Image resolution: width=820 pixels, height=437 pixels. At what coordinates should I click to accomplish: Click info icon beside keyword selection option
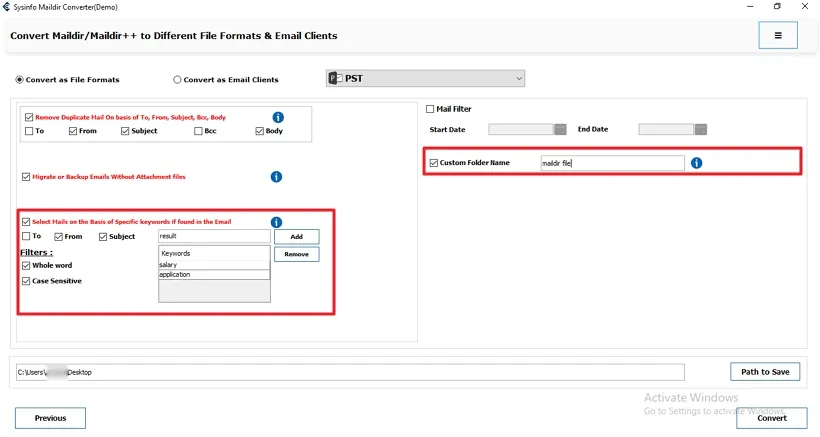276,222
